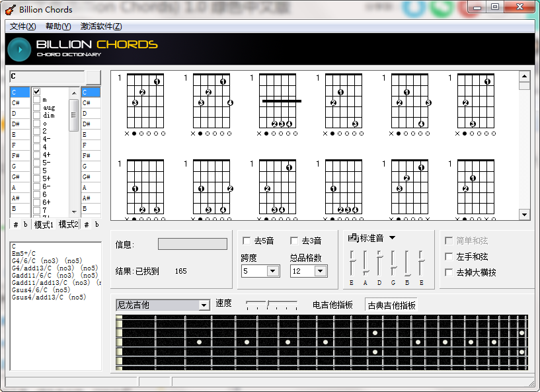The width and height of the screenshot is (540, 392).
Task: Enable 去5音 checkbox
Action: pyautogui.click(x=247, y=241)
